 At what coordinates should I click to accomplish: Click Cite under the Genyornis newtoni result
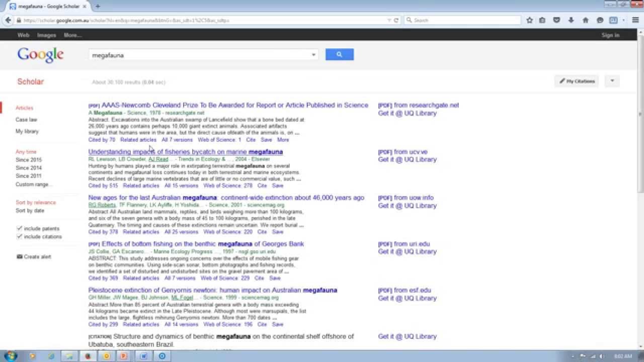coord(262,325)
